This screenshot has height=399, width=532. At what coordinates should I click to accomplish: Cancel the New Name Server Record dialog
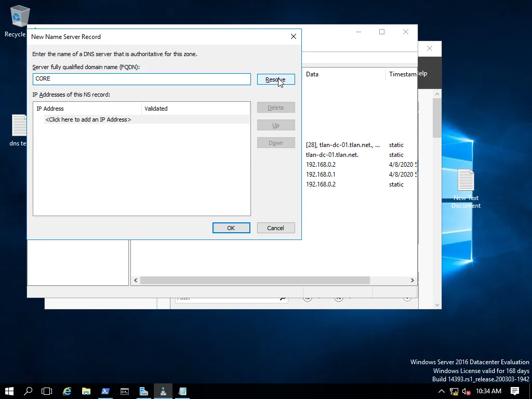pos(276,228)
